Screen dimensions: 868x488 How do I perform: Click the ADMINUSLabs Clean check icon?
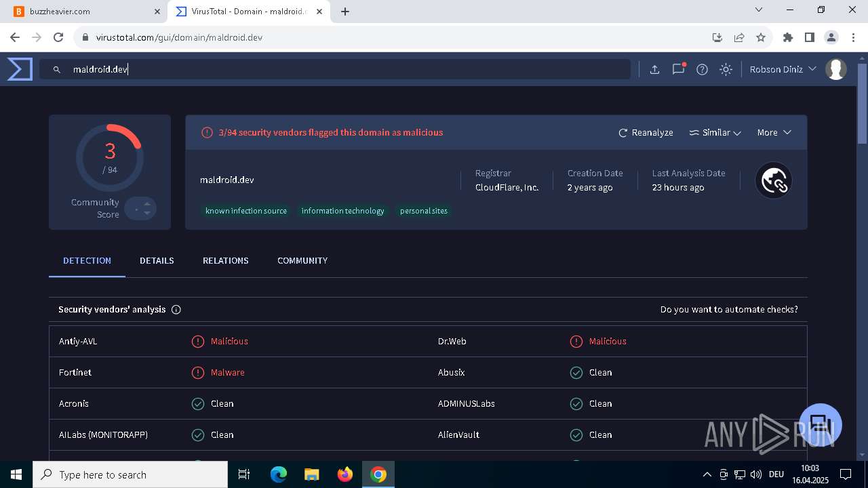click(576, 404)
